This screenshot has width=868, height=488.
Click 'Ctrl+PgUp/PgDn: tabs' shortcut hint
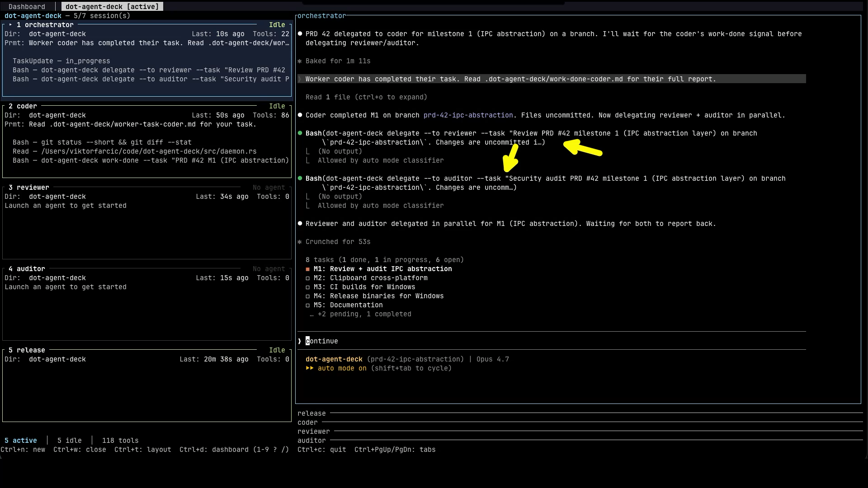(395, 450)
